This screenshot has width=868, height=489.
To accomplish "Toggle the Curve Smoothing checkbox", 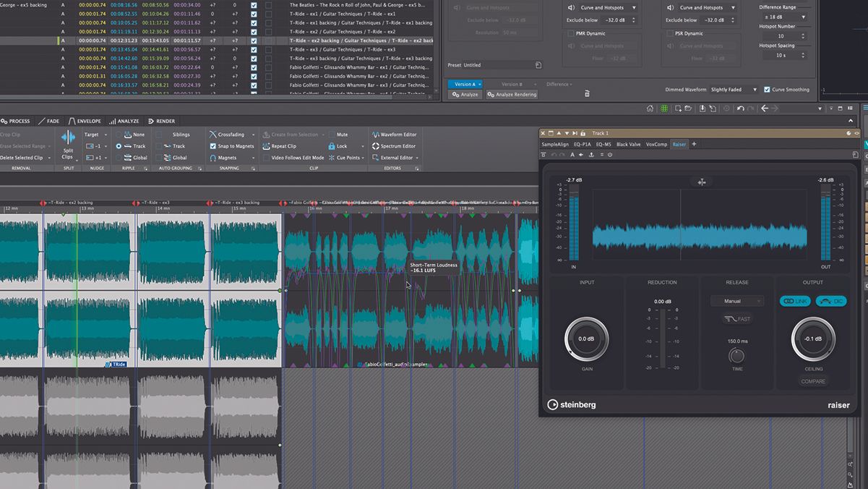I will point(767,90).
